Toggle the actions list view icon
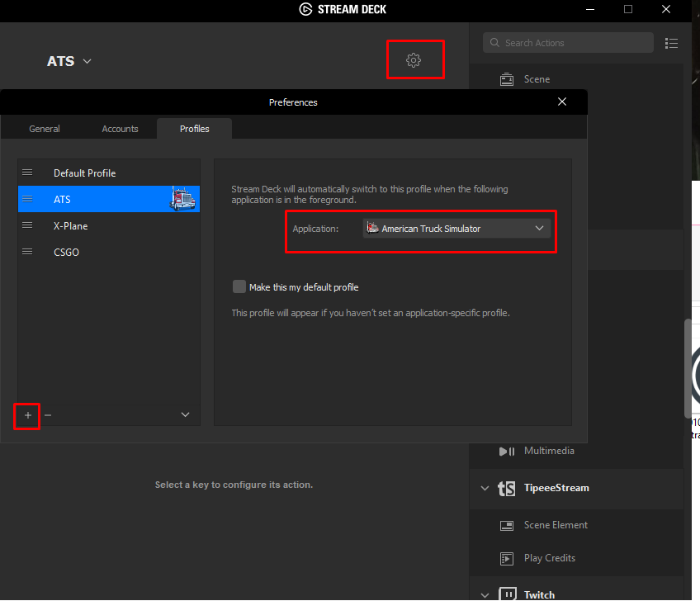The image size is (700, 601). point(671,43)
